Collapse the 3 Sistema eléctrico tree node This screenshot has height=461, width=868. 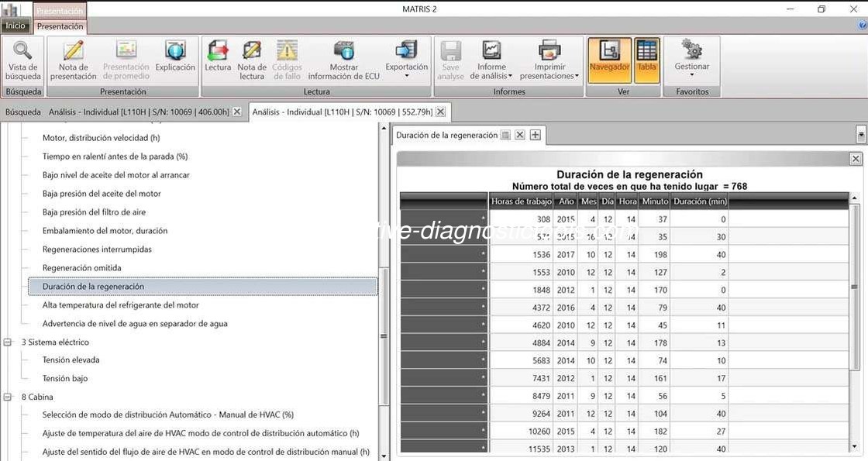(x=9, y=342)
